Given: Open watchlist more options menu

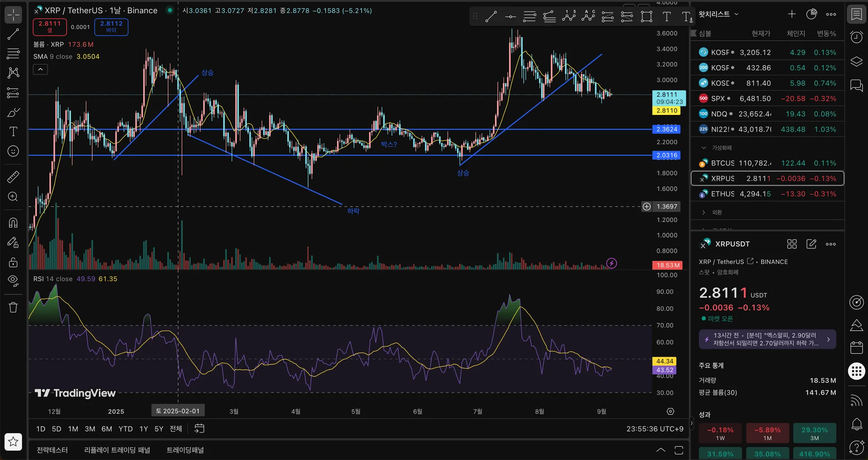Looking at the screenshot, I should [x=831, y=14].
